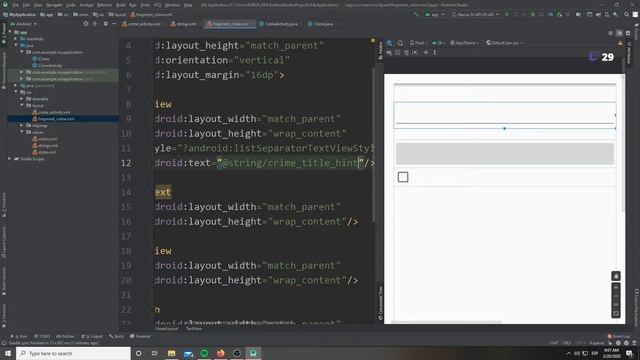Click the Palette vertical tab beside preview
Viewport: 640px width, 360px height.
coord(381,50)
